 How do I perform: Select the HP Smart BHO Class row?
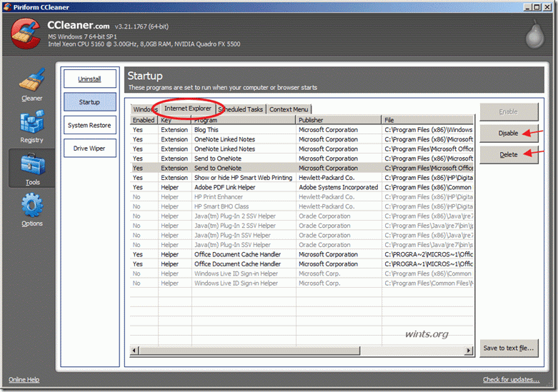(x=302, y=206)
